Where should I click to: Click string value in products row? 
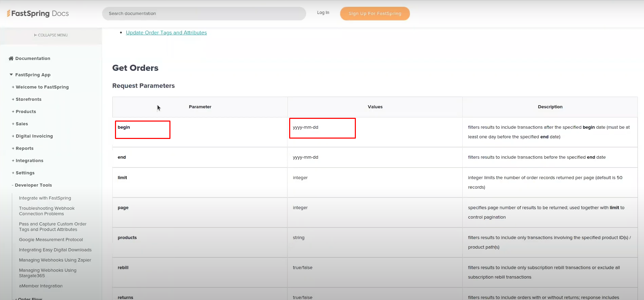tap(299, 238)
